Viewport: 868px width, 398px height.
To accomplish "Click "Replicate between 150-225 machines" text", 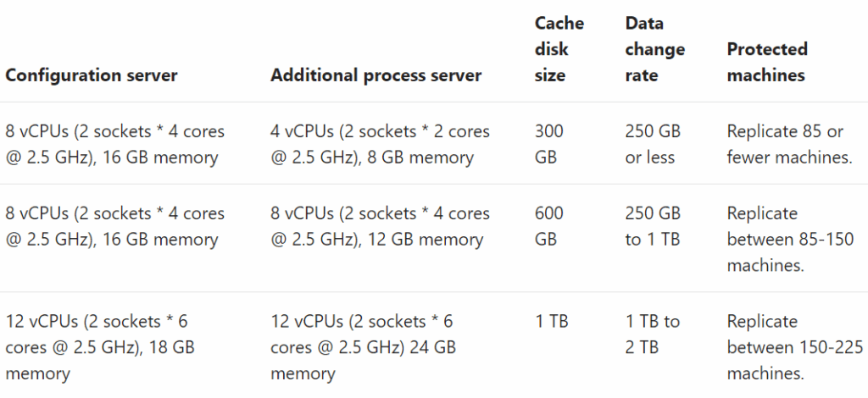I will tap(794, 347).
